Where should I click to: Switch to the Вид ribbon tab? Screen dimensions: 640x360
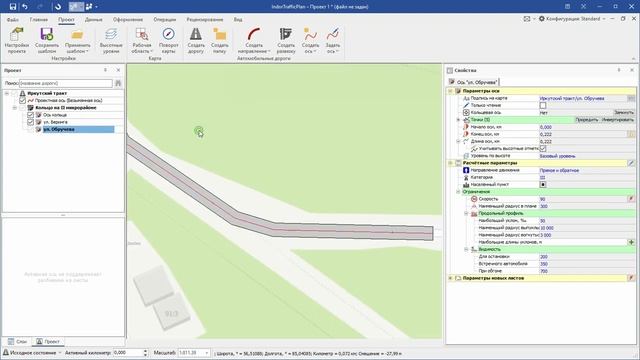tap(238, 20)
